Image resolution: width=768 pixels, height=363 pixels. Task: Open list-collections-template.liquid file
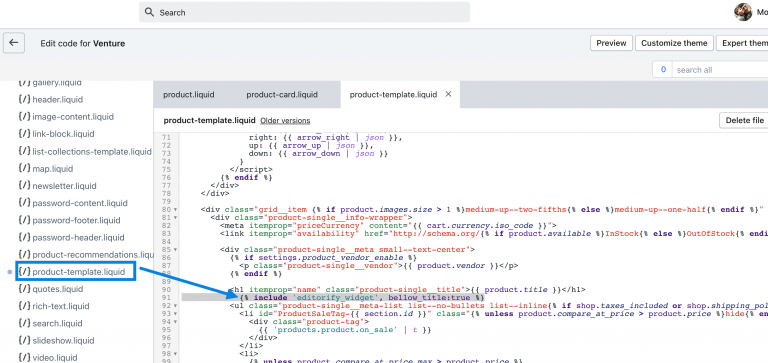coord(92,151)
